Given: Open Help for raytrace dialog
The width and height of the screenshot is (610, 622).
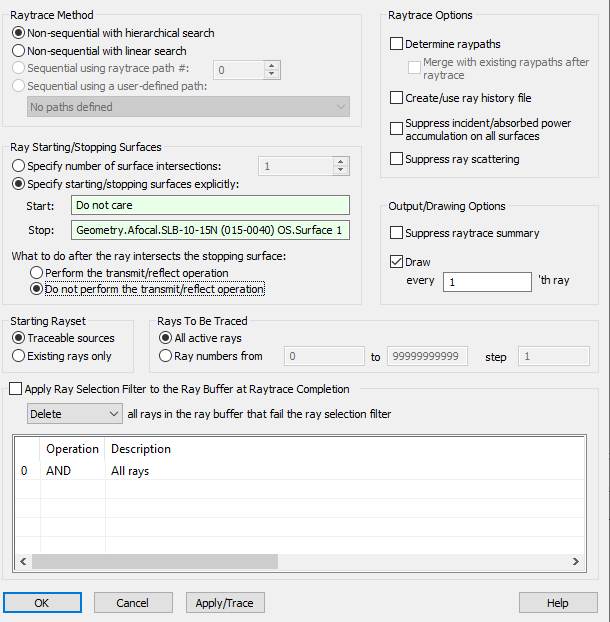Looking at the screenshot, I should pos(557,603).
